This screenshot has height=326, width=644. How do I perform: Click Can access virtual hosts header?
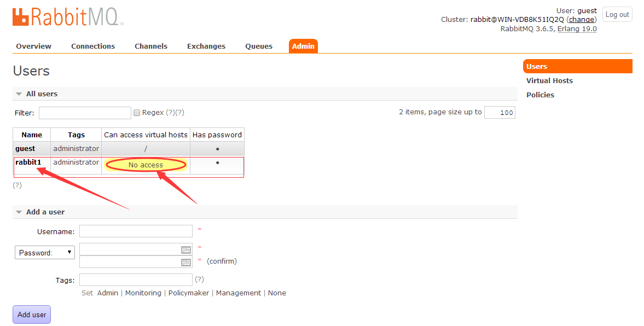[x=146, y=135]
